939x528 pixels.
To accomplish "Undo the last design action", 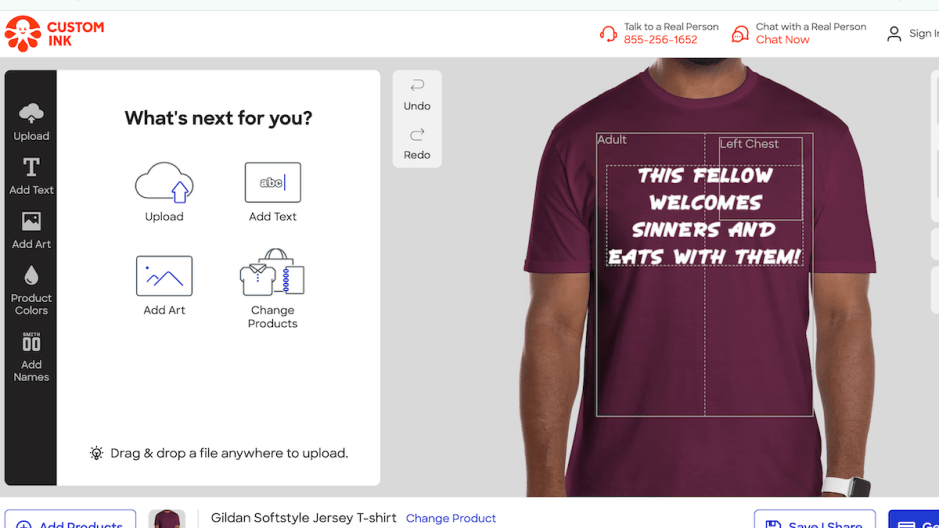I will (x=417, y=94).
